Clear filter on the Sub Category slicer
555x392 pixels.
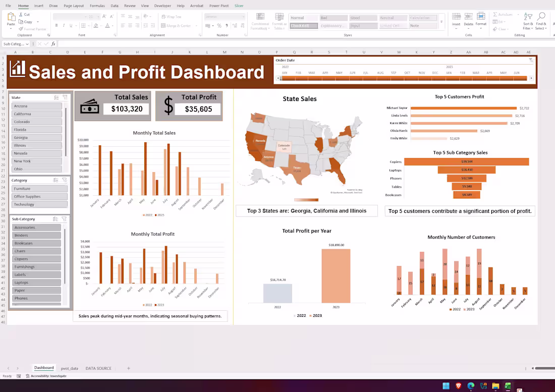pyautogui.click(x=64, y=219)
